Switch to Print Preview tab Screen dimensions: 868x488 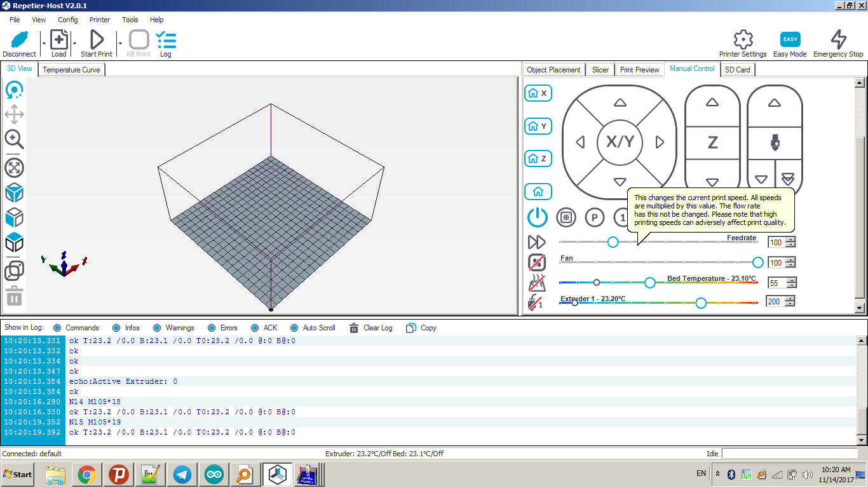(x=640, y=70)
